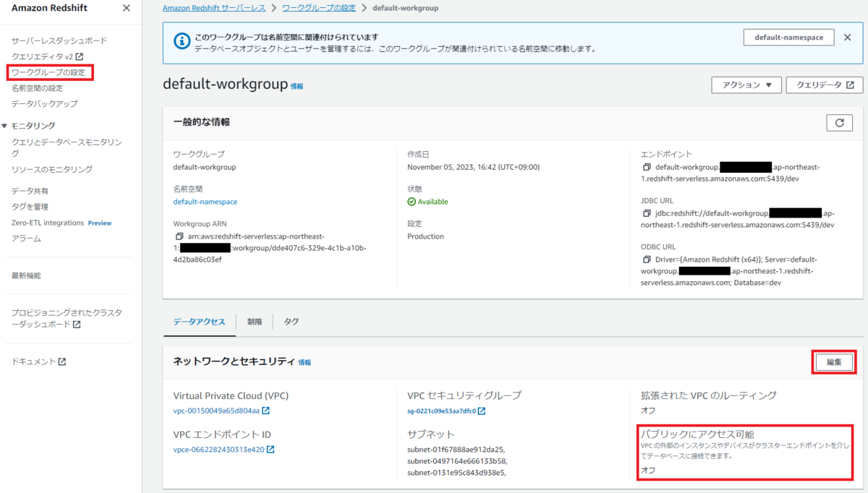
Task: Click subnet-0131e95c843d938e5 text
Action: click(456, 472)
